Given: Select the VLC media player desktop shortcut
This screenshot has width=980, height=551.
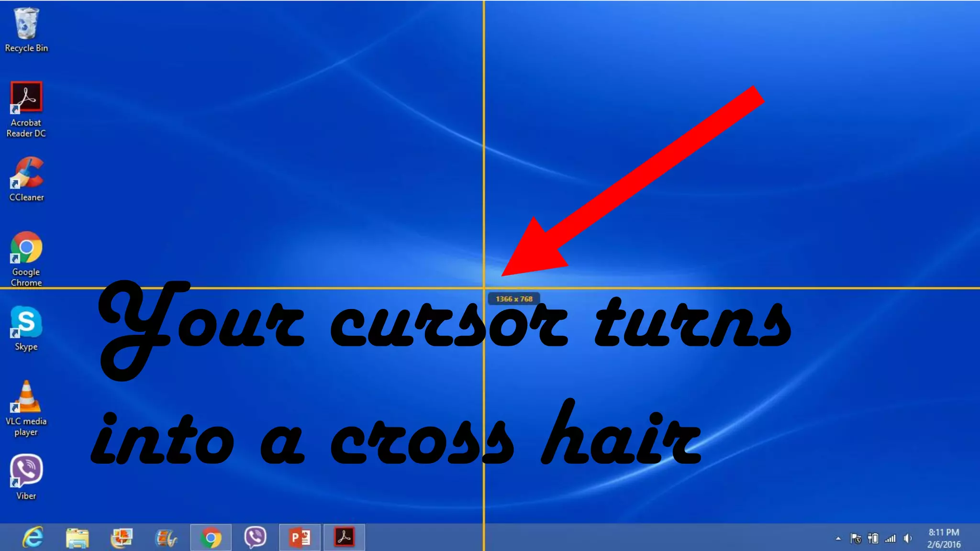Looking at the screenshot, I should pos(26,408).
